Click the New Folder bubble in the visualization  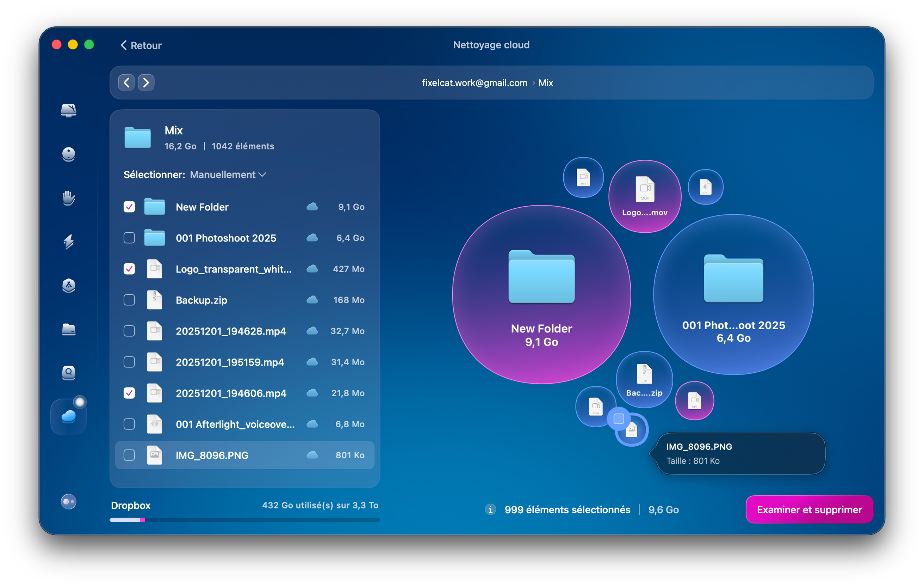[x=541, y=294]
